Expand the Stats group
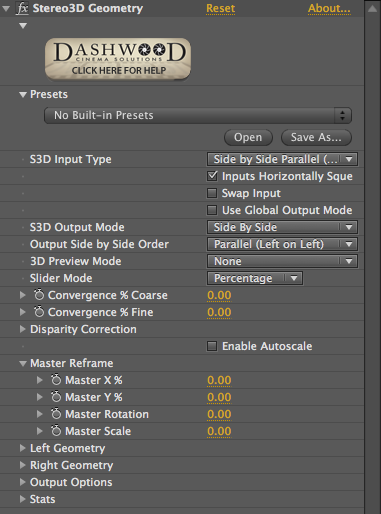The height and width of the screenshot is (514, 381). click(x=22, y=499)
